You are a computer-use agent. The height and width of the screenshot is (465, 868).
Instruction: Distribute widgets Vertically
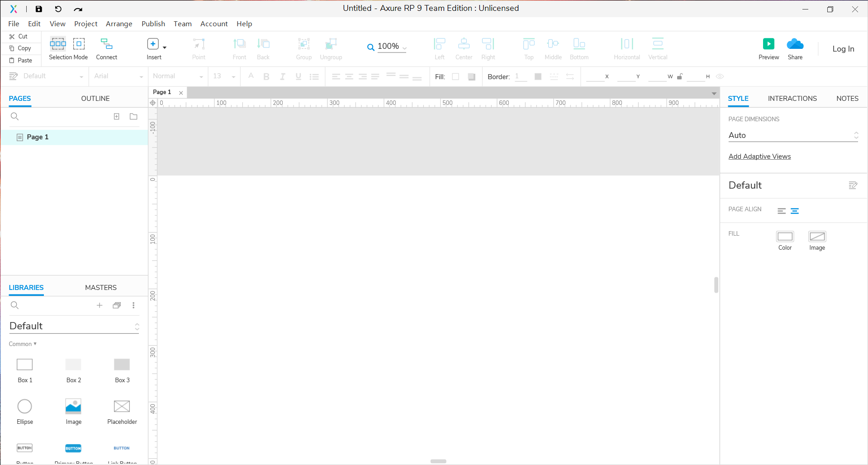coord(658,49)
